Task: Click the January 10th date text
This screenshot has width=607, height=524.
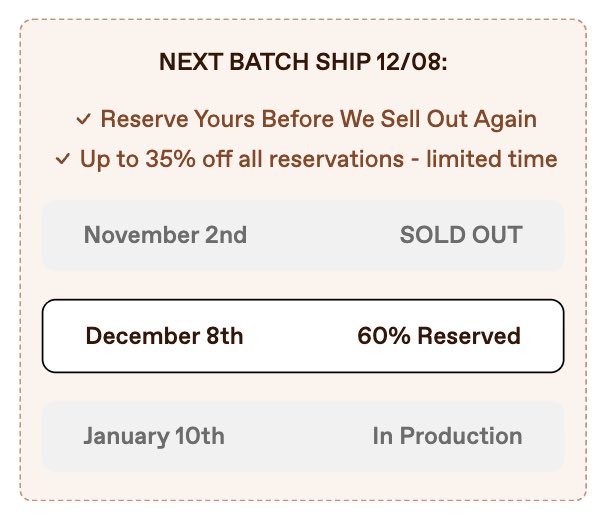Action: pyautogui.click(x=154, y=437)
